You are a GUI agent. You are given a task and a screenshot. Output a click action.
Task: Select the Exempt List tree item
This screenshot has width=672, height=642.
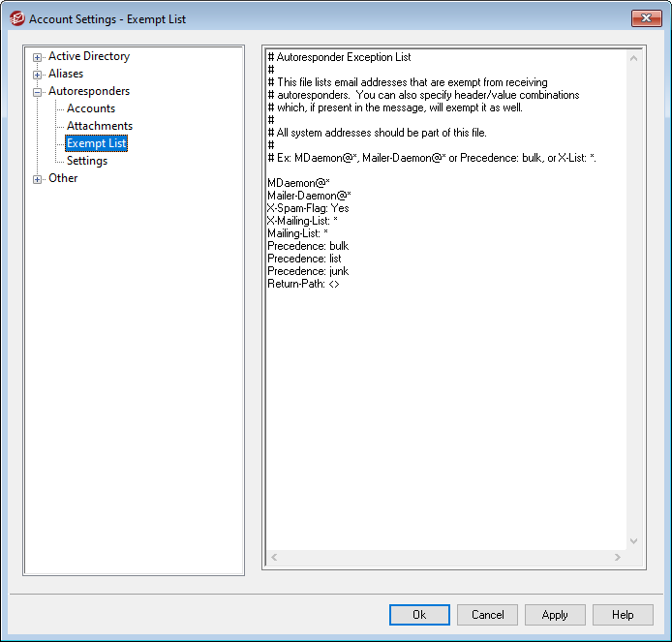point(96,143)
